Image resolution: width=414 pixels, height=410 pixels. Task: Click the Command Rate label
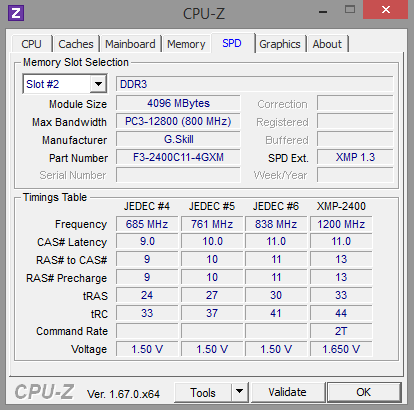pyautogui.click(x=72, y=331)
